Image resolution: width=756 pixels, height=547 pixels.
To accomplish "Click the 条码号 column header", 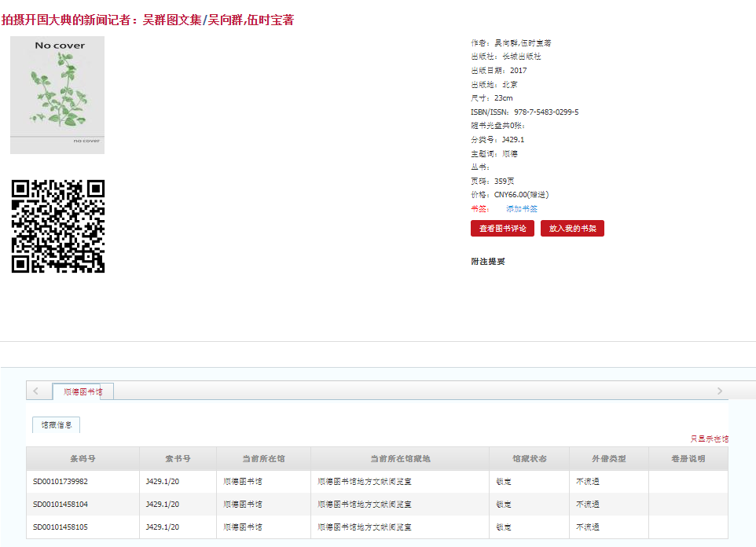I will pyautogui.click(x=83, y=459).
